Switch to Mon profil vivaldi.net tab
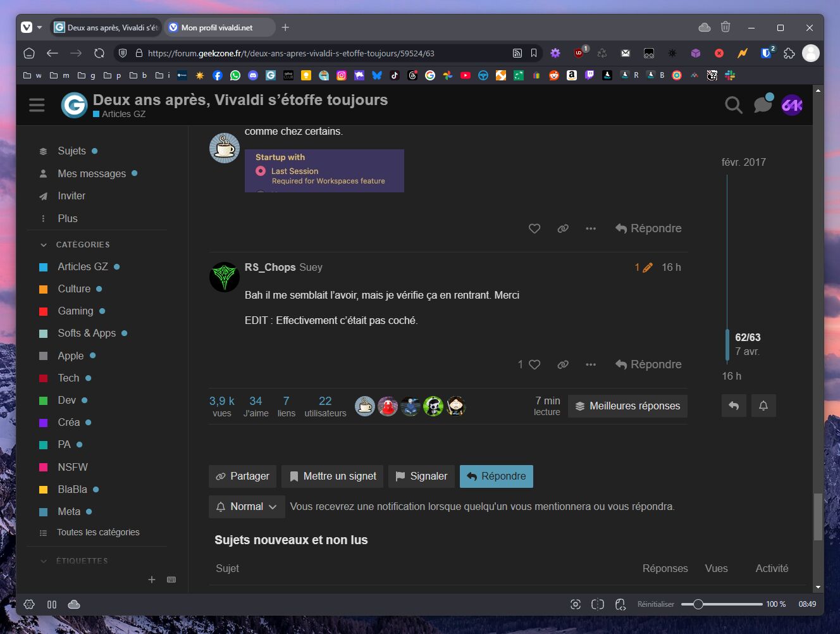The height and width of the screenshot is (634, 840). [219, 27]
